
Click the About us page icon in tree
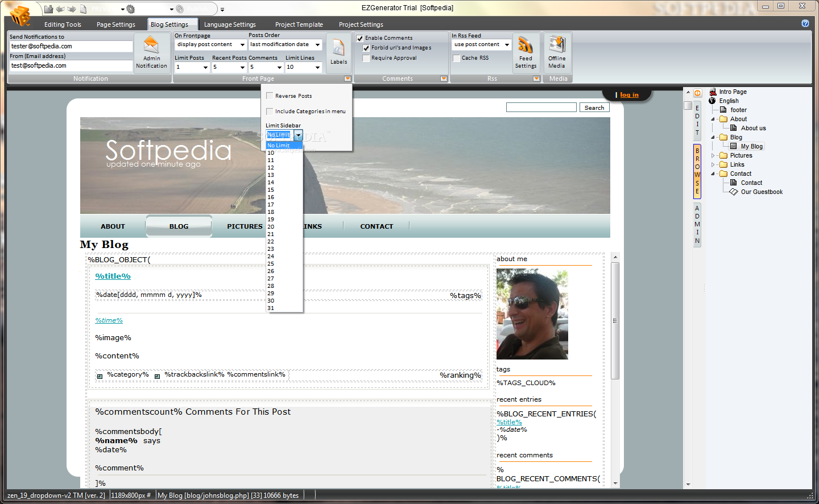click(x=734, y=128)
